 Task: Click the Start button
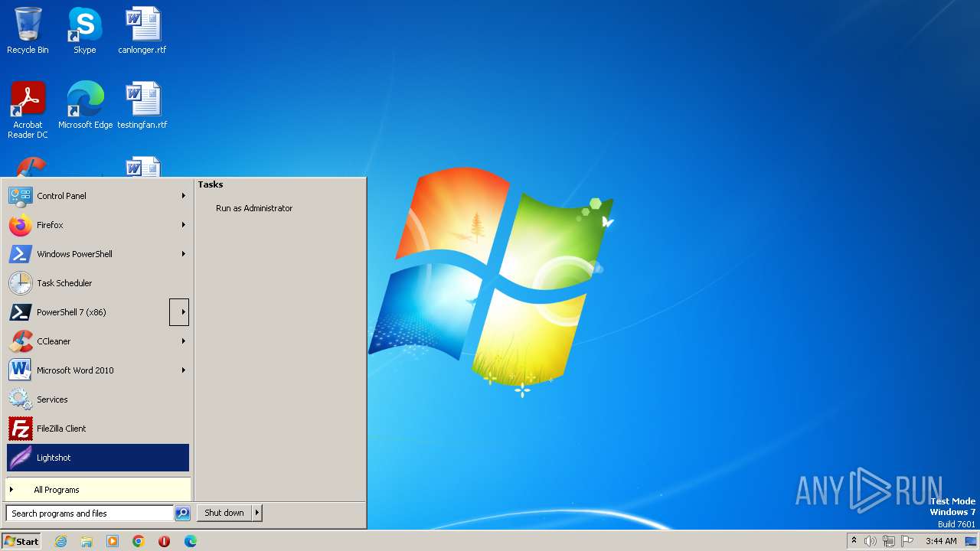(21, 541)
